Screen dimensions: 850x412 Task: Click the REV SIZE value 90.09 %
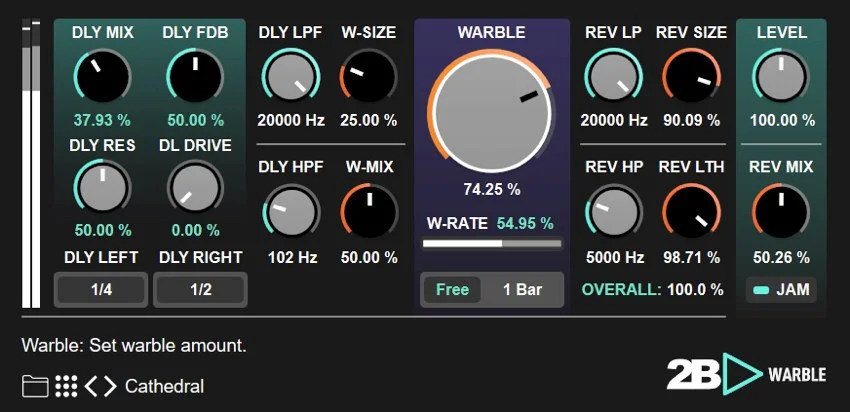point(692,120)
